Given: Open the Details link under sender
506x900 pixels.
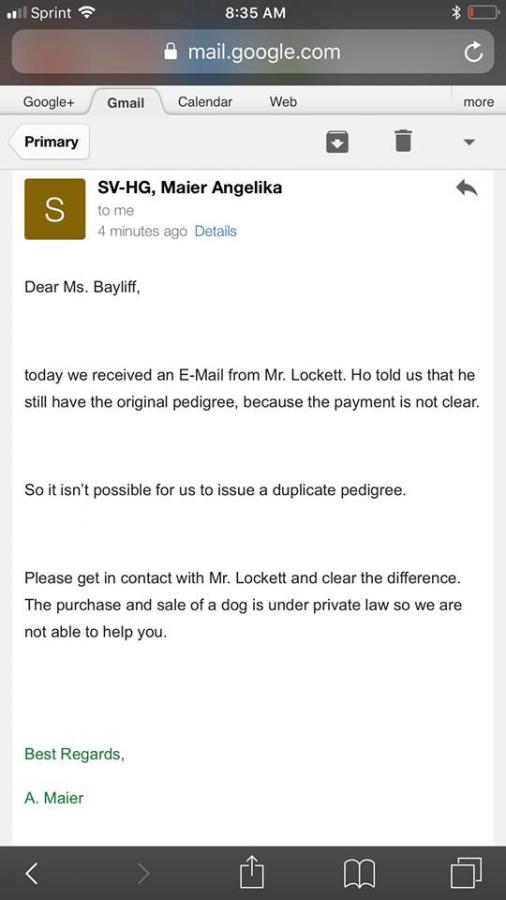Looking at the screenshot, I should (216, 231).
